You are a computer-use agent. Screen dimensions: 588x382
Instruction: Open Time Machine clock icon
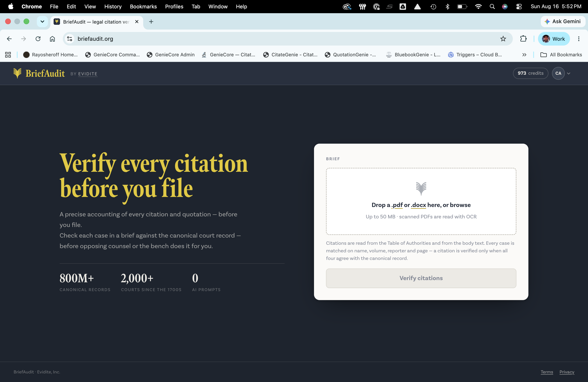[x=433, y=7]
